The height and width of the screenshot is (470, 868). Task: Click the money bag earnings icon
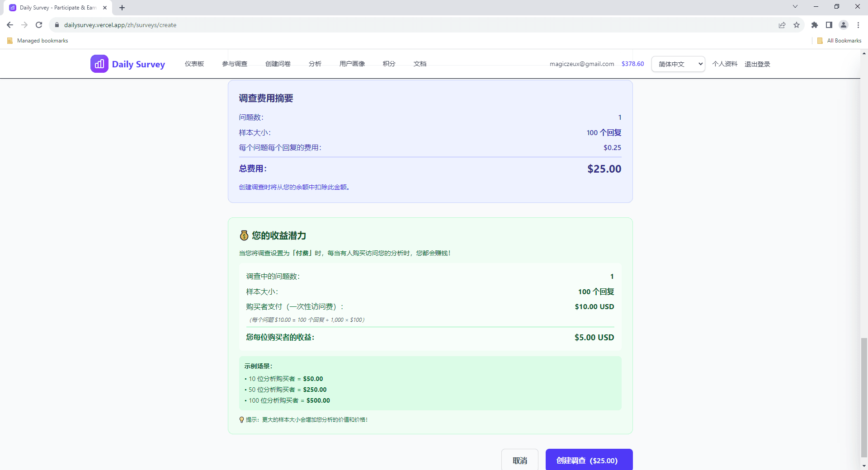tap(243, 235)
